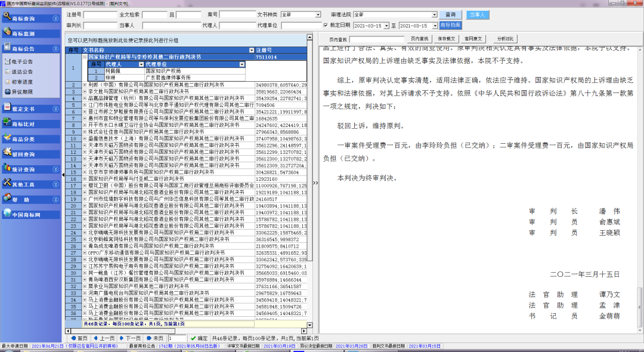Open the 驳回查询 sidebar section
Viewport: 644px width, 352px height.
click(30, 155)
